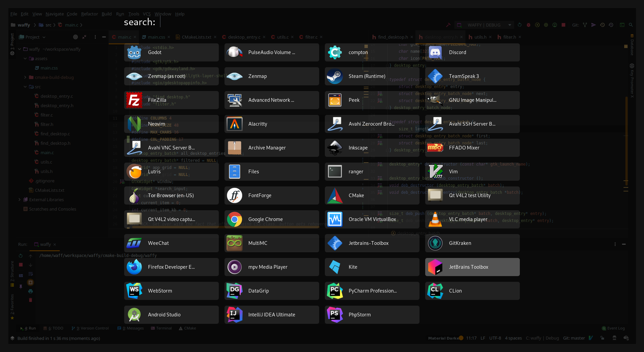This screenshot has width=644, height=352.
Task: Pick the Archive Manager entry
Action: (271, 148)
